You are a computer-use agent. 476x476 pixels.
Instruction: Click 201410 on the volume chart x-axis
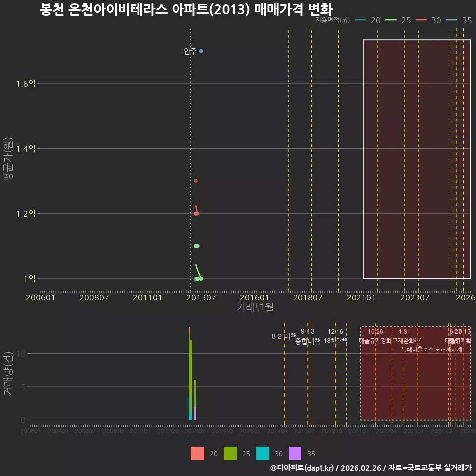[222, 431]
